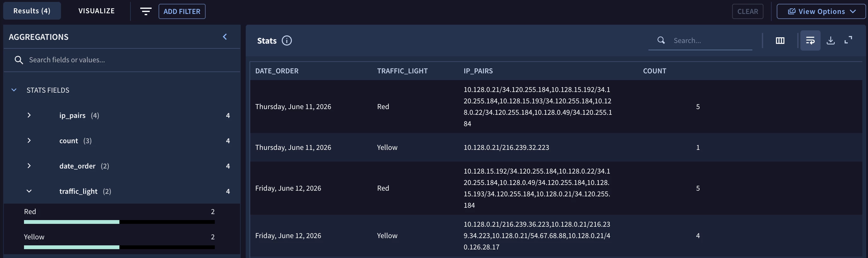
Task: Switch to the Results (4) tab
Action: [x=32, y=11]
